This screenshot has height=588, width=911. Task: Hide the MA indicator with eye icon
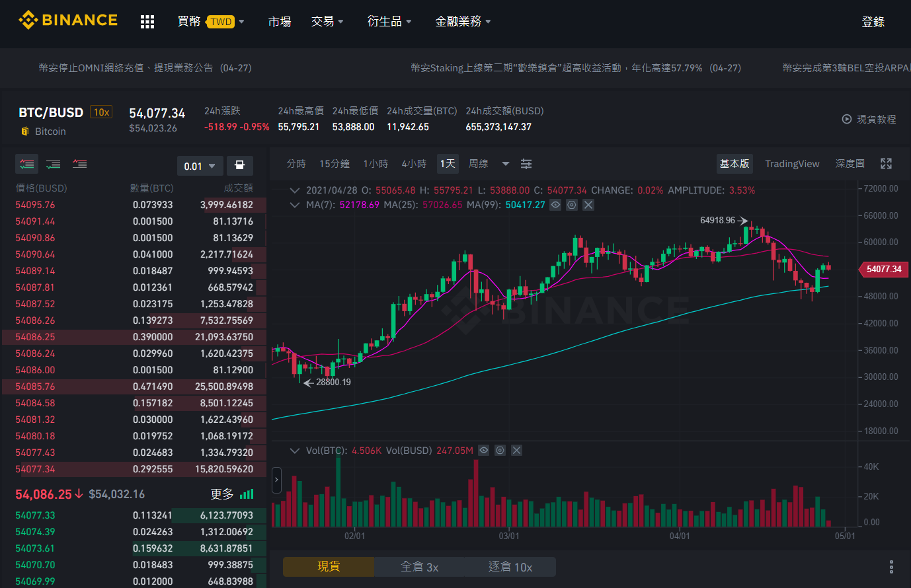click(x=555, y=205)
